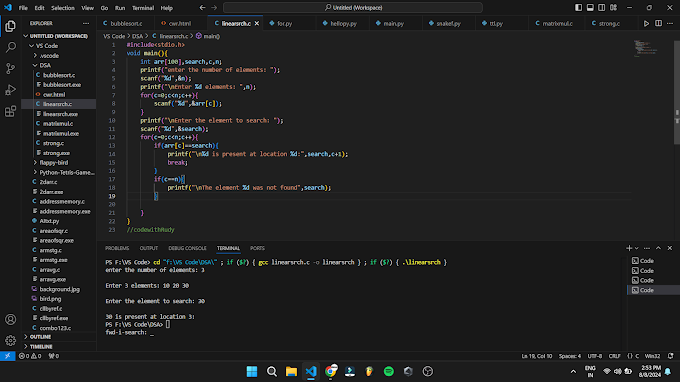This screenshot has height=382, width=680.
Task: Maximize the terminal panel size
Action: (658, 248)
